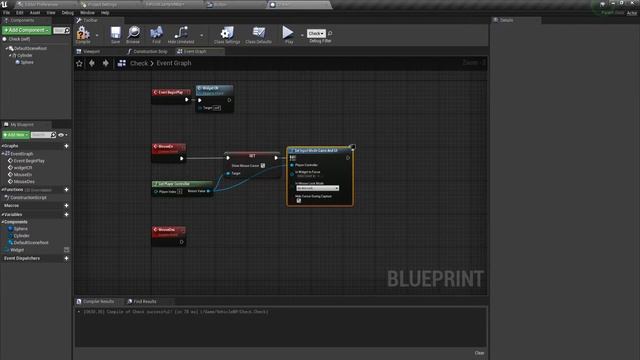
Task: Toggle the Hide Cursor During Capture checkbox
Action: coord(298,200)
